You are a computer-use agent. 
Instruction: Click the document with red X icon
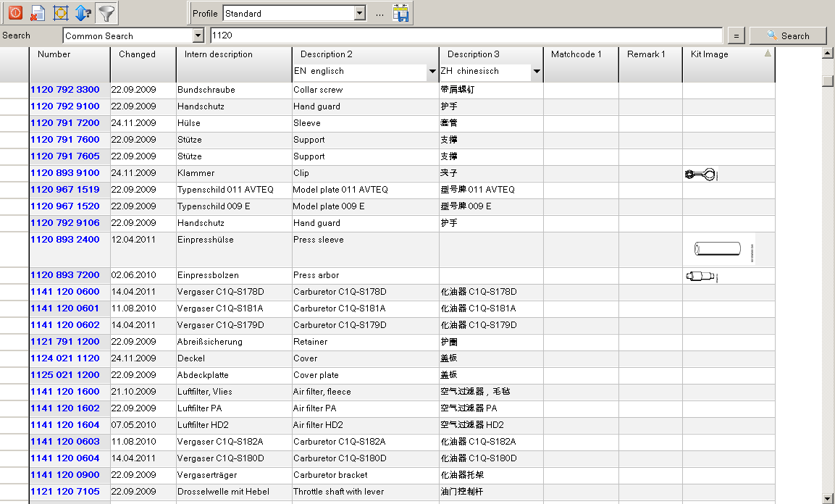tap(38, 13)
